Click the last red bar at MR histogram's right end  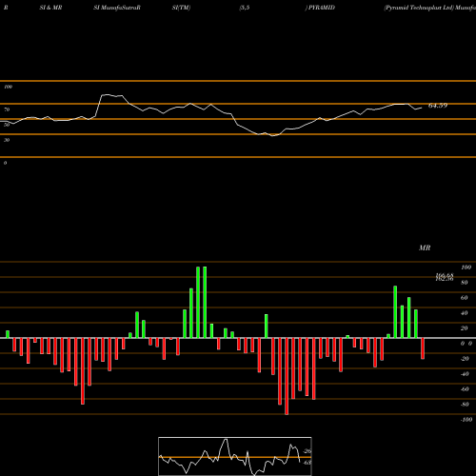coord(423,348)
